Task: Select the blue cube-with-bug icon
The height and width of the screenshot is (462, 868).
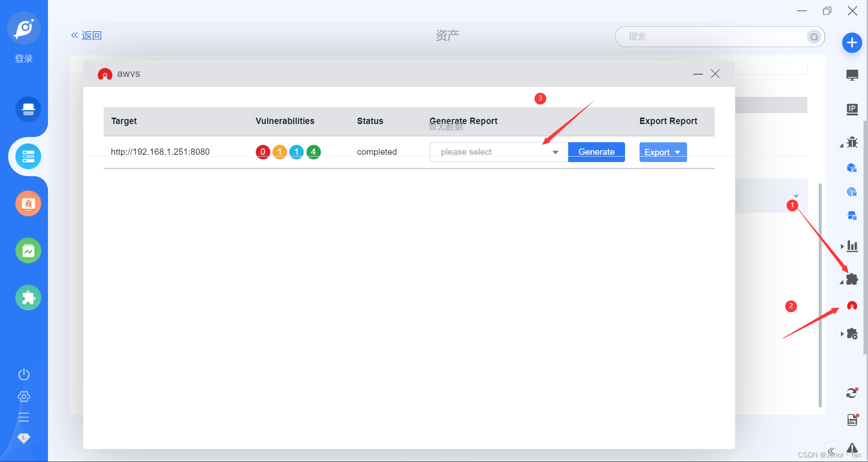Action: pyautogui.click(x=852, y=168)
